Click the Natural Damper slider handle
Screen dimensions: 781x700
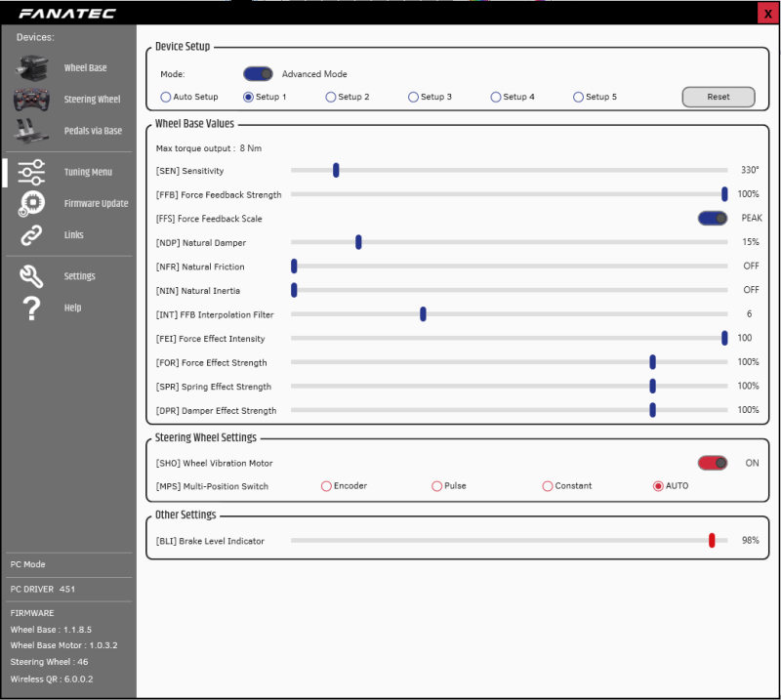tap(358, 242)
